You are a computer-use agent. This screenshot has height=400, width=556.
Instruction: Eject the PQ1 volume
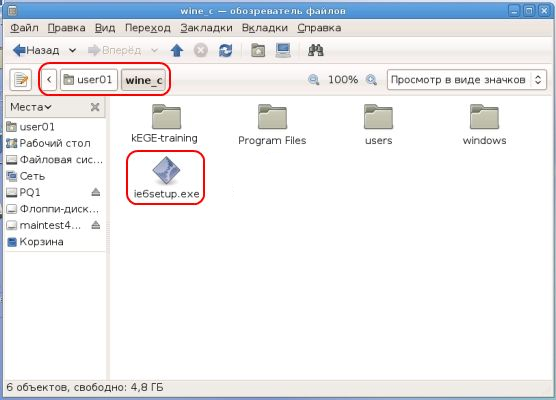(x=95, y=192)
